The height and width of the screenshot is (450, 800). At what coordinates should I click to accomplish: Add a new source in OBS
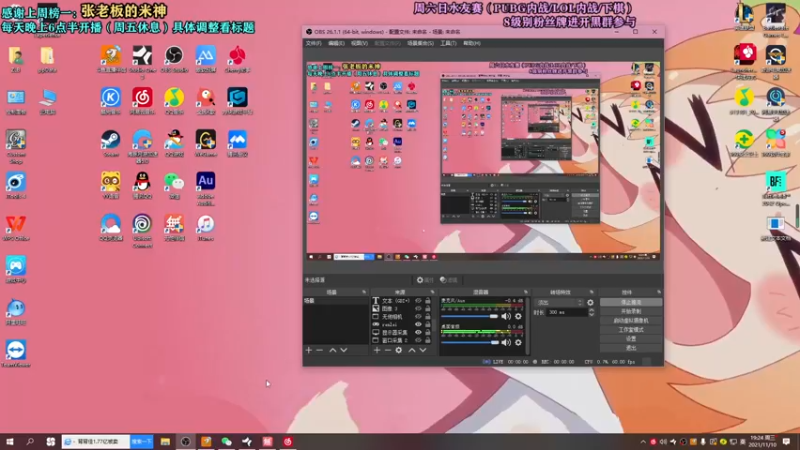pyautogui.click(x=377, y=350)
